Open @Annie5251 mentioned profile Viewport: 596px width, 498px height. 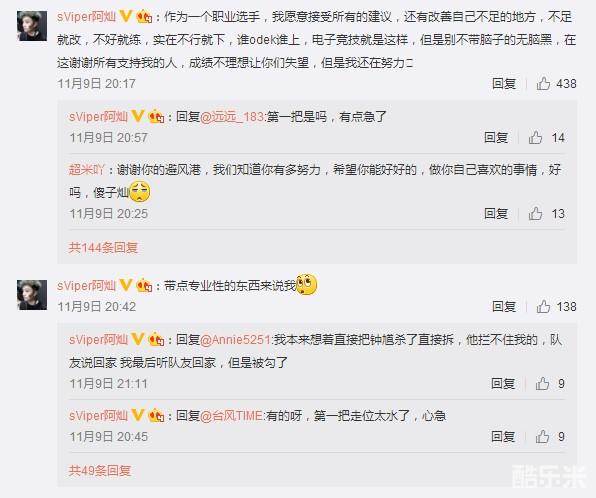point(235,339)
